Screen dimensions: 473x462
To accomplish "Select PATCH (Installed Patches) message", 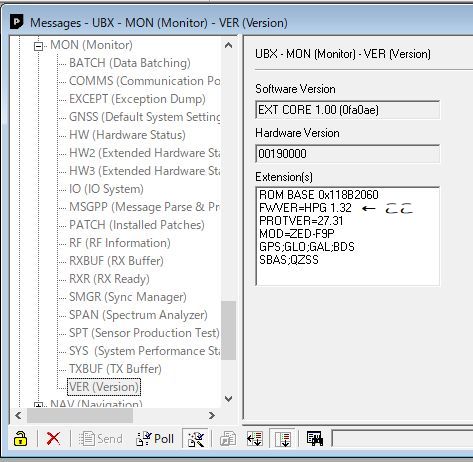I will point(137,225).
